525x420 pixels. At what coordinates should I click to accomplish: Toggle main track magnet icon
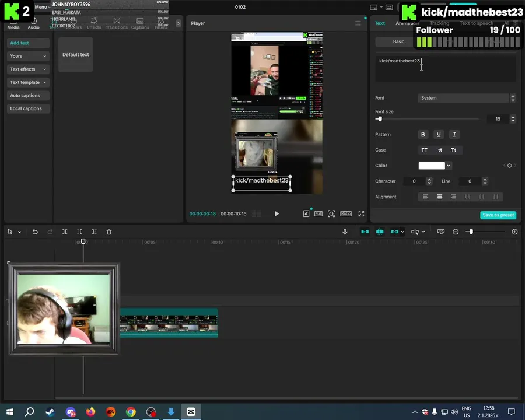[365, 232]
